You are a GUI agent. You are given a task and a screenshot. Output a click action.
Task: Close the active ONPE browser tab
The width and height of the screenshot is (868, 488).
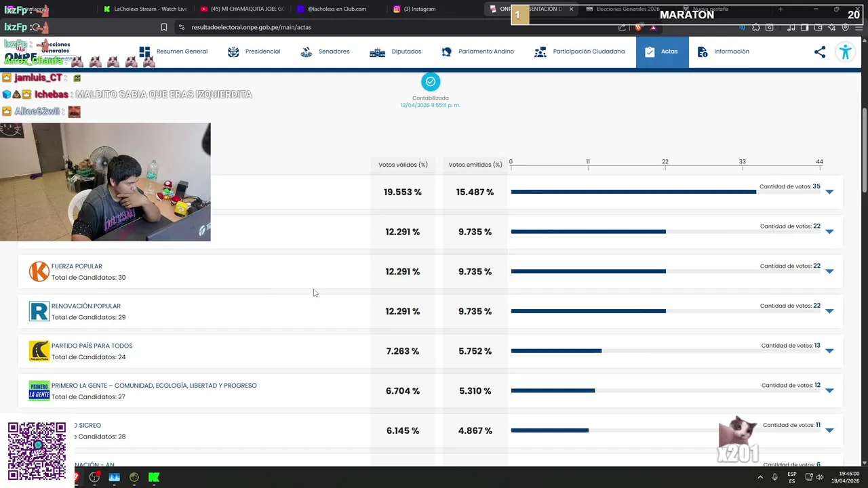571,9
